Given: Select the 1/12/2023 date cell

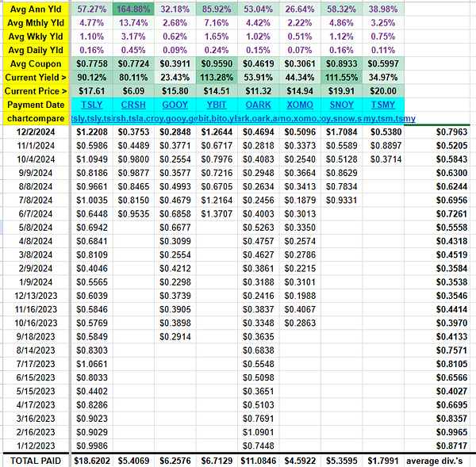Looking at the screenshot, I should click(36, 446).
